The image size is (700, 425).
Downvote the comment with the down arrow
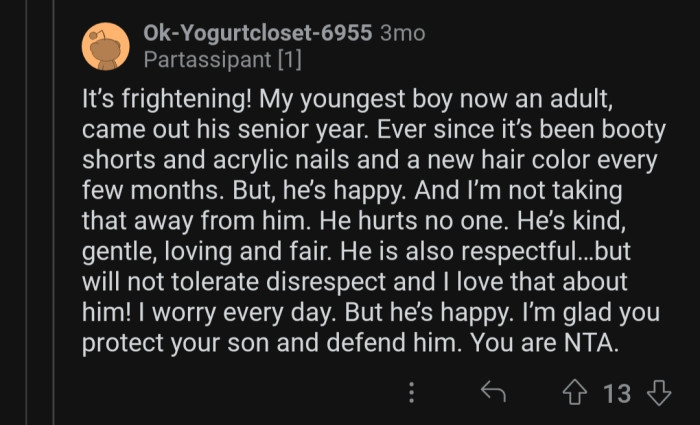point(658,393)
